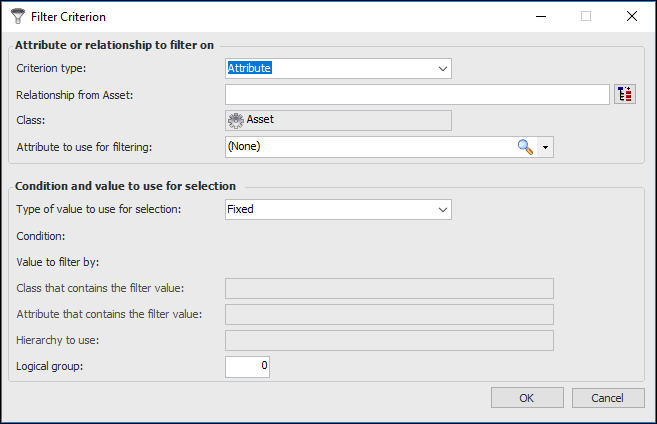Click the funnel filter icon in title bar
Screen dimensions: 657x424
click(17, 17)
